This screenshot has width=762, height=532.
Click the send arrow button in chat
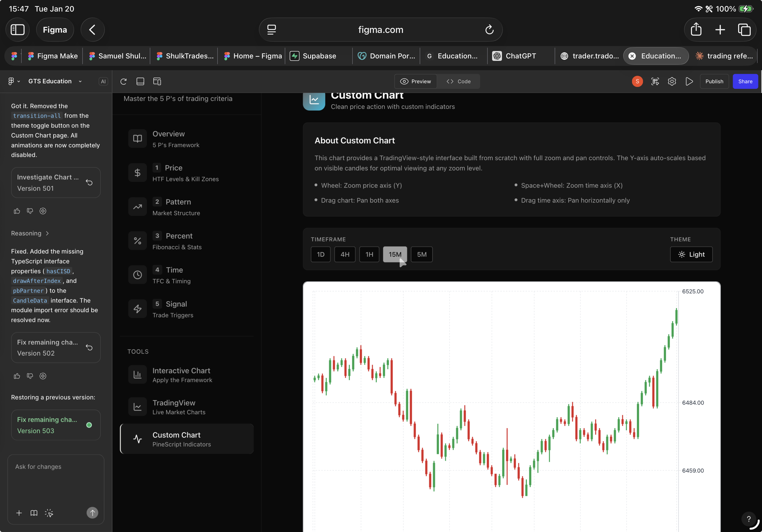92,513
